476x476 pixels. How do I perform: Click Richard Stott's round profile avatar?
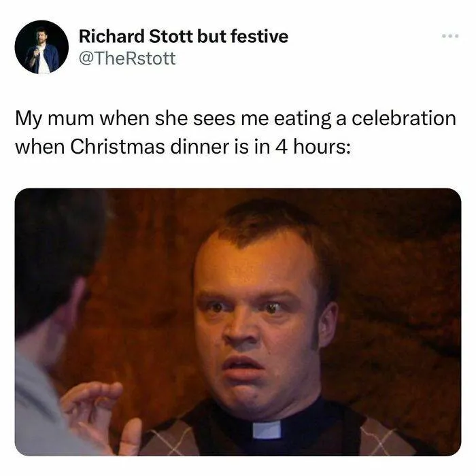(41, 47)
